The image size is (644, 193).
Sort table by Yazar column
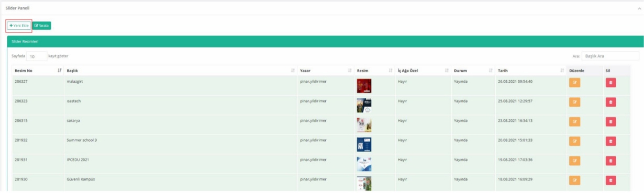pyautogui.click(x=326, y=70)
